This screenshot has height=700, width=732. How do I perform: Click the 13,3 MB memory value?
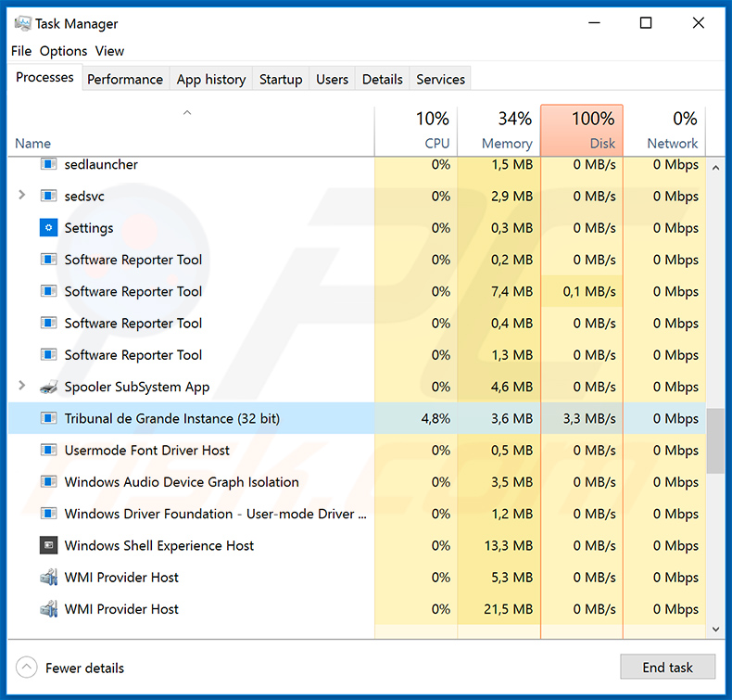509,545
